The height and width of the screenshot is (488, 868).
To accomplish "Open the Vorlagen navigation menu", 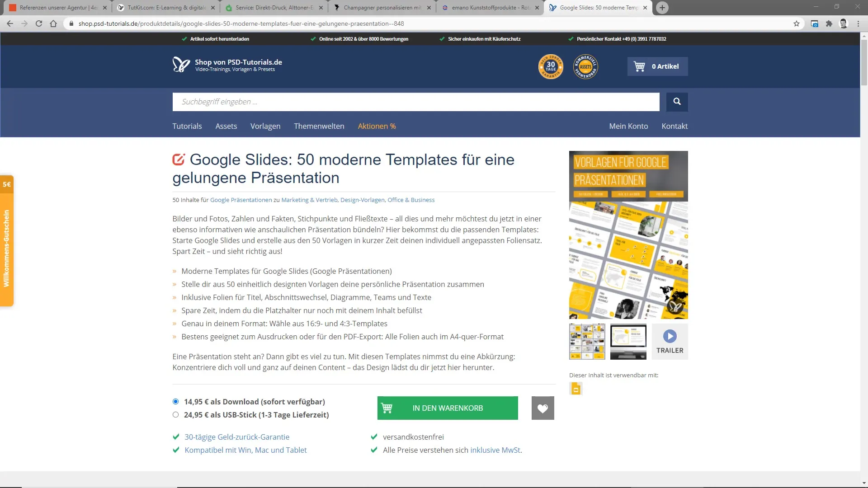I will click(x=265, y=126).
